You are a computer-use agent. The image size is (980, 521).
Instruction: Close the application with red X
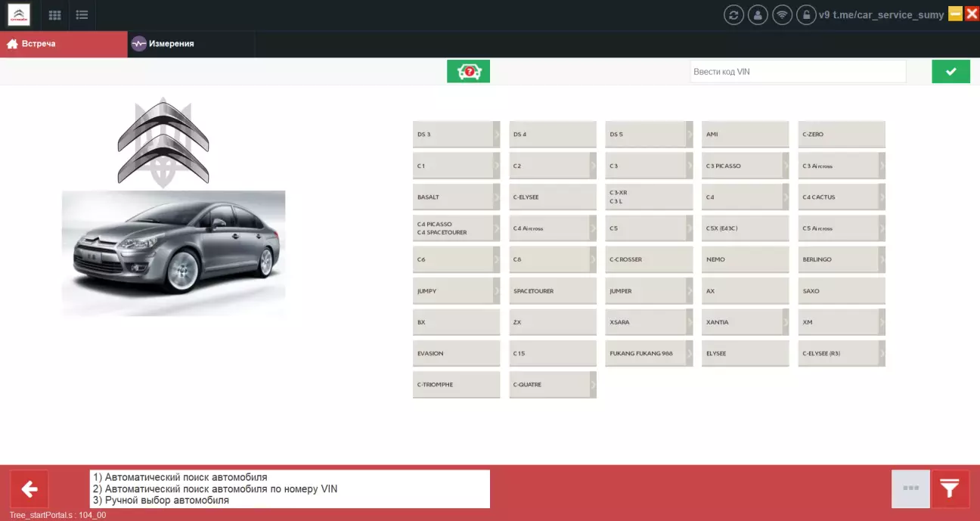(x=972, y=14)
